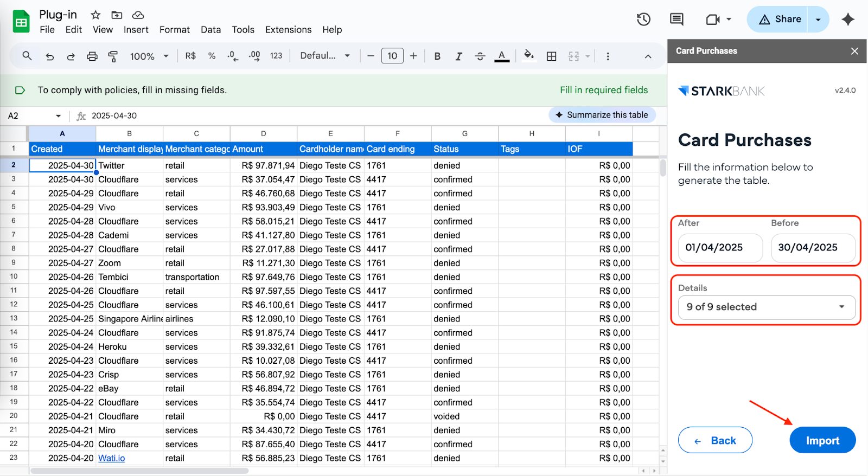The width and height of the screenshot is (868, 476).
Task: Click the Share button
Action: 778,20
